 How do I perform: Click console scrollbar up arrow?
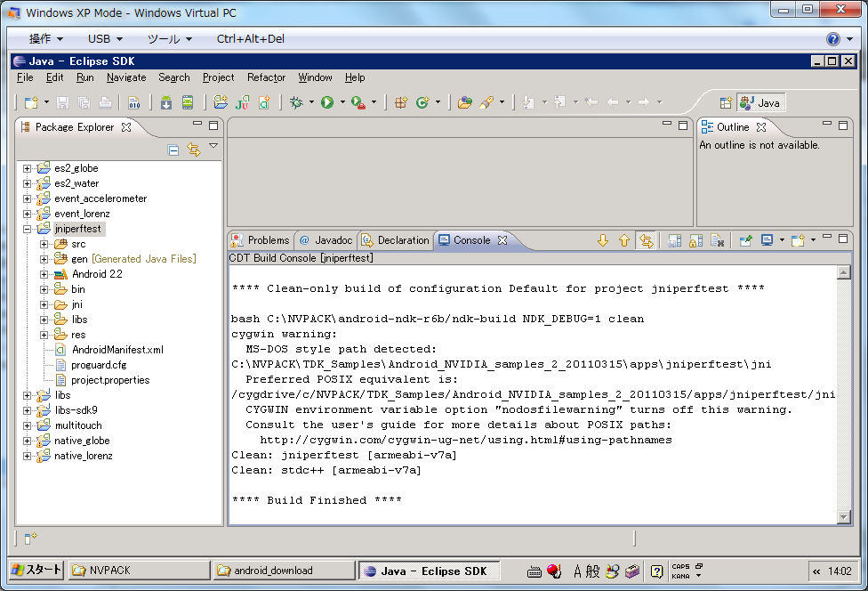(844, 272)
